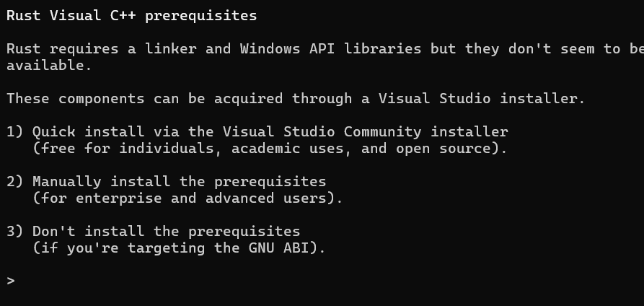Click option 2 Manually install the prerequisites
644x306 pixels.
pos(167,182)
